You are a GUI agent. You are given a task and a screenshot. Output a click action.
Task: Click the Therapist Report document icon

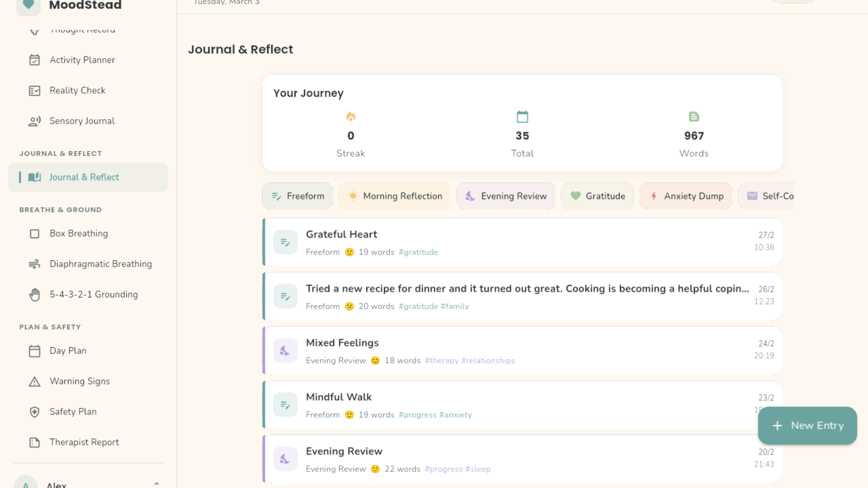click(34, 443)
